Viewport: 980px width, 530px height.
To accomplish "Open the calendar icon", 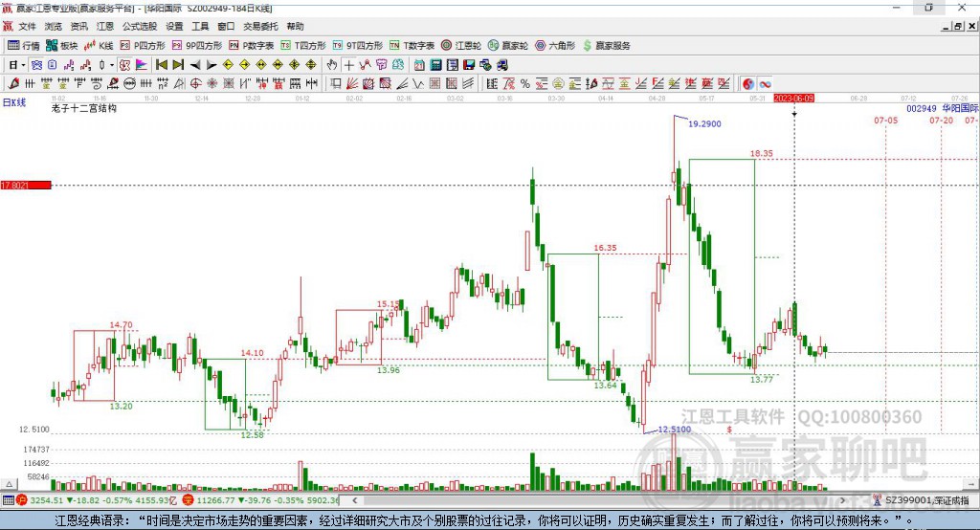I will 419,65.
